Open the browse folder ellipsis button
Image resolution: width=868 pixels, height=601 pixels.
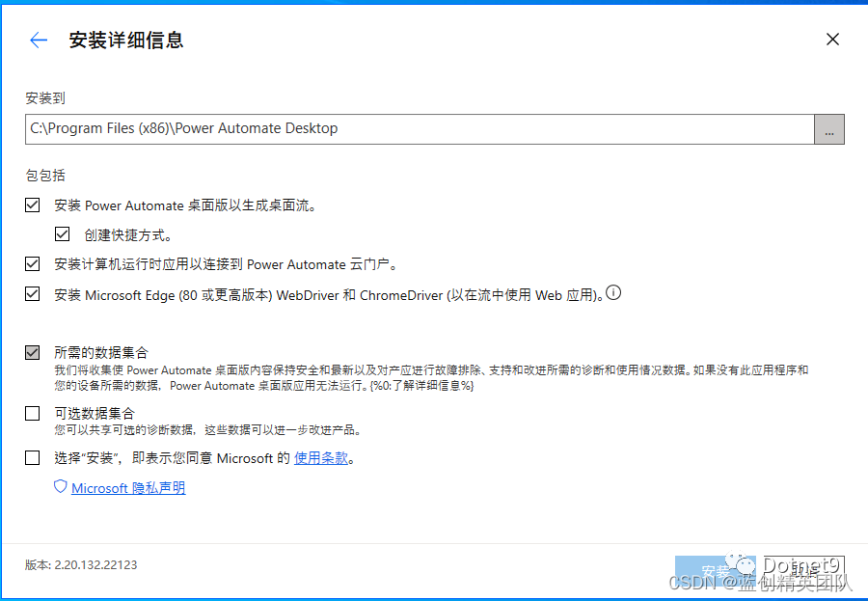pos(829,129)
